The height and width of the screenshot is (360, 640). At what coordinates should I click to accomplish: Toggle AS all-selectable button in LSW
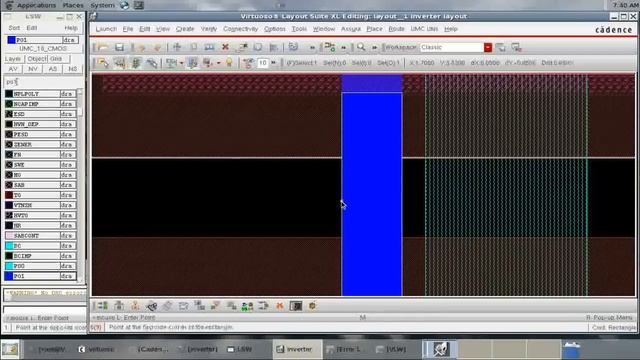click(x=53, y=69)
